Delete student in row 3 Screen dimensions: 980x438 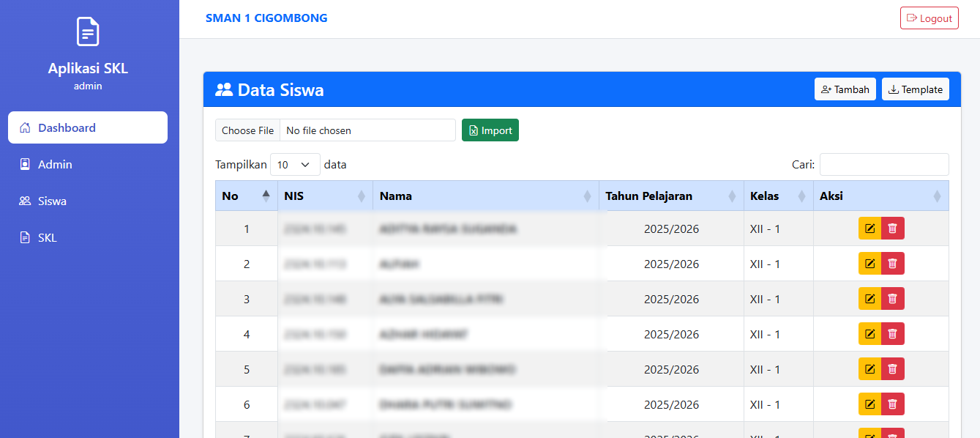(893, 299)
